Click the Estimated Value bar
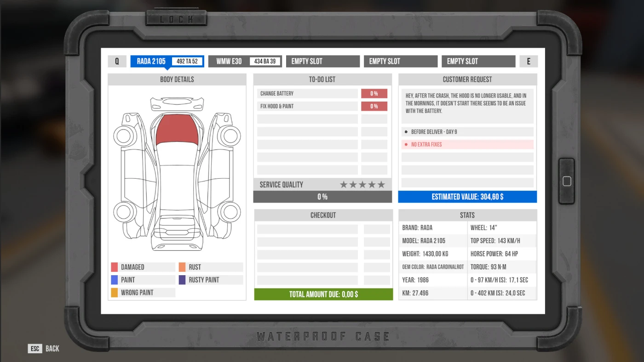 467,197
